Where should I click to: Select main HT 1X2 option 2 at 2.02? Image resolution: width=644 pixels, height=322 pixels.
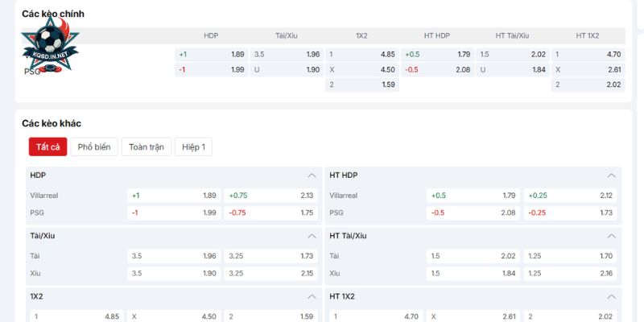(x=588, y=85)
